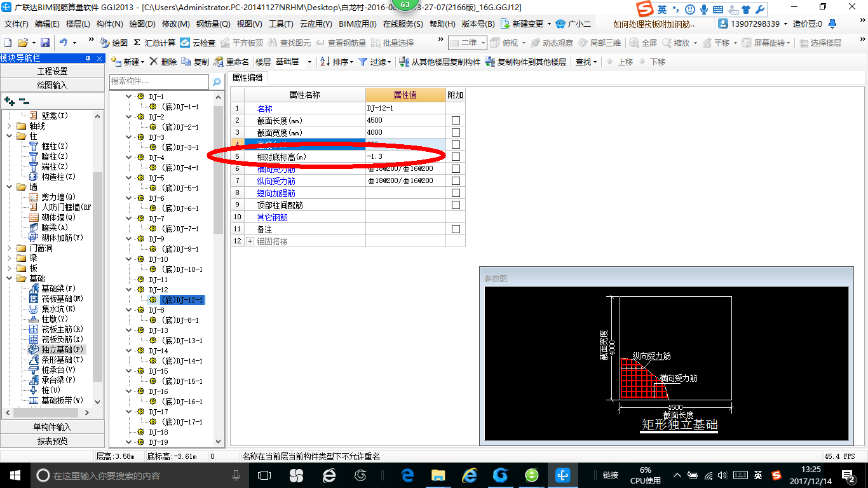Collapse the DJ-1 component node
The height and width of the screenshot is (488, 868).
129,97
